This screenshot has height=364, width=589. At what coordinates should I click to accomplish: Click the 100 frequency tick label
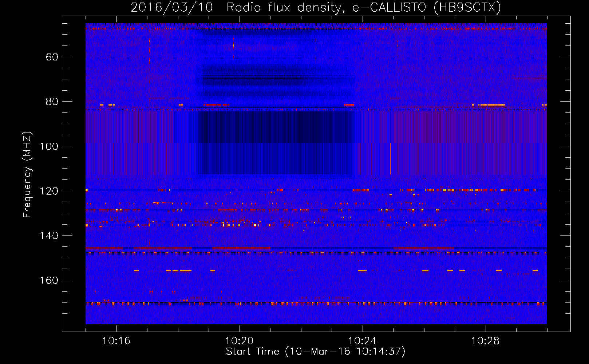[49, 146]
